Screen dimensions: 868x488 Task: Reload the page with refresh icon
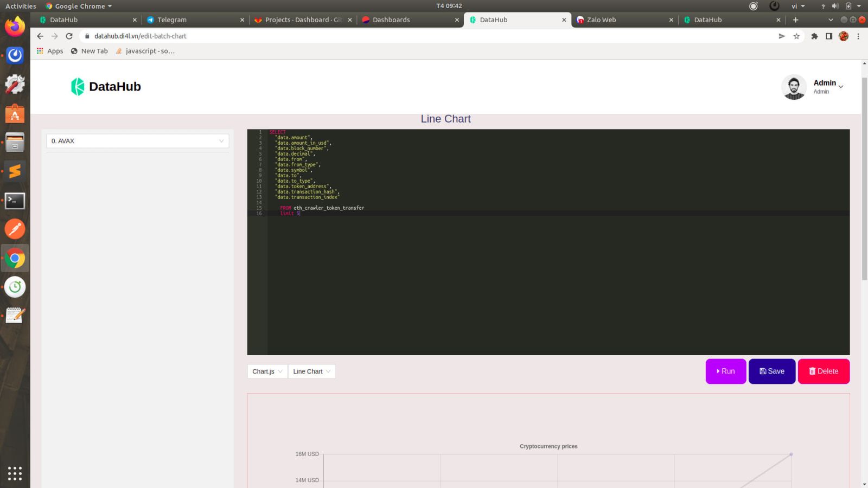(x=69, y=36)
